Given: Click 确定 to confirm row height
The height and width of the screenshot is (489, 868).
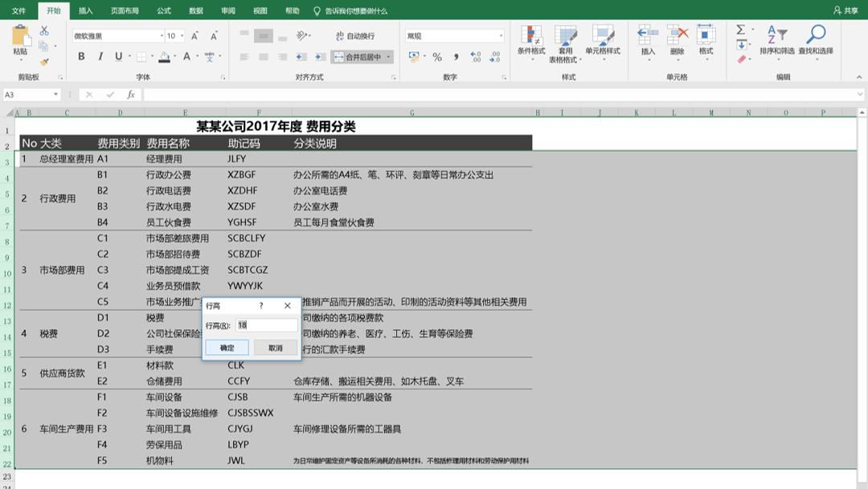Looking at the screenshot, I should pyautogui.click(x=227, y=347).
